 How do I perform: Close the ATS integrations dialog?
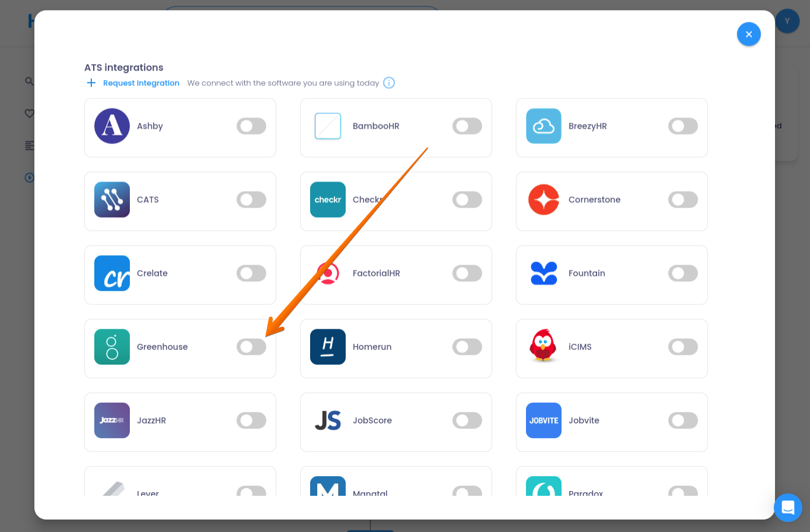pos(748,34)
